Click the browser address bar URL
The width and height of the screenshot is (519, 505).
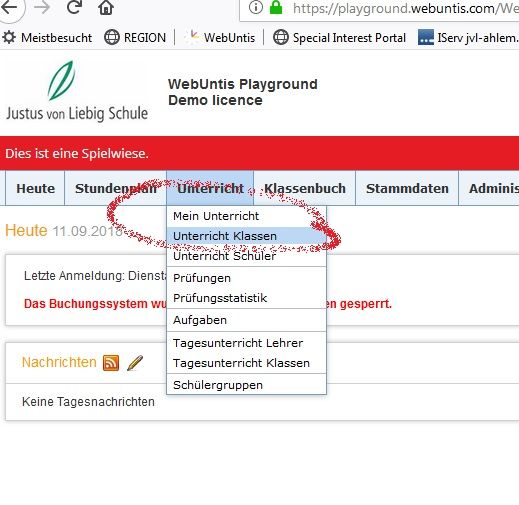click(x=405, y=8)
